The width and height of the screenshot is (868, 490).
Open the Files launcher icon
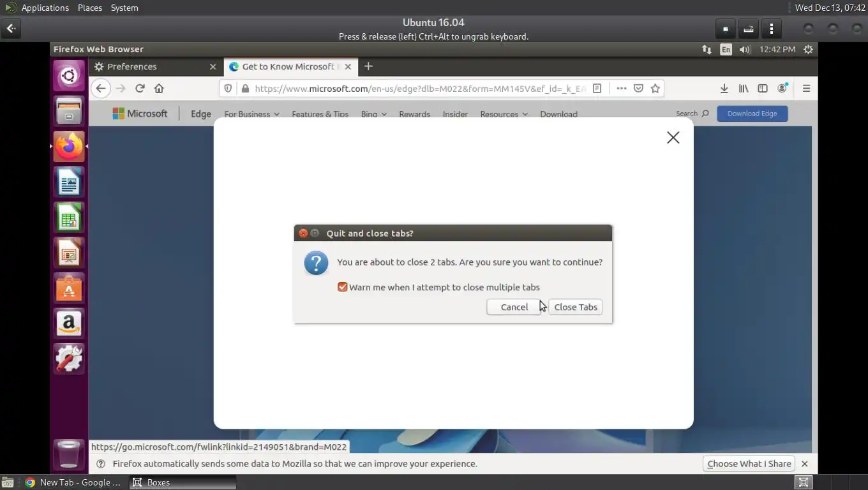pyautogui.click(x=69, y=111)
